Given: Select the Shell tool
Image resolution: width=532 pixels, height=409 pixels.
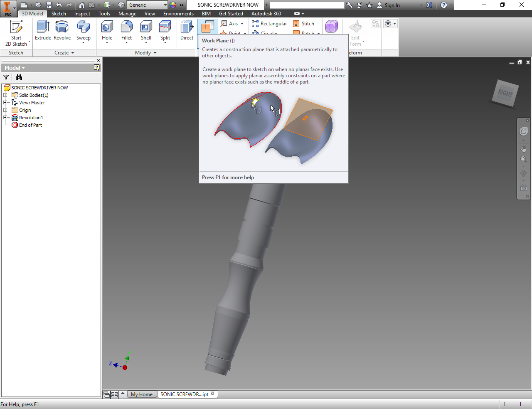Looking at the screenshot, I should 146,32.
